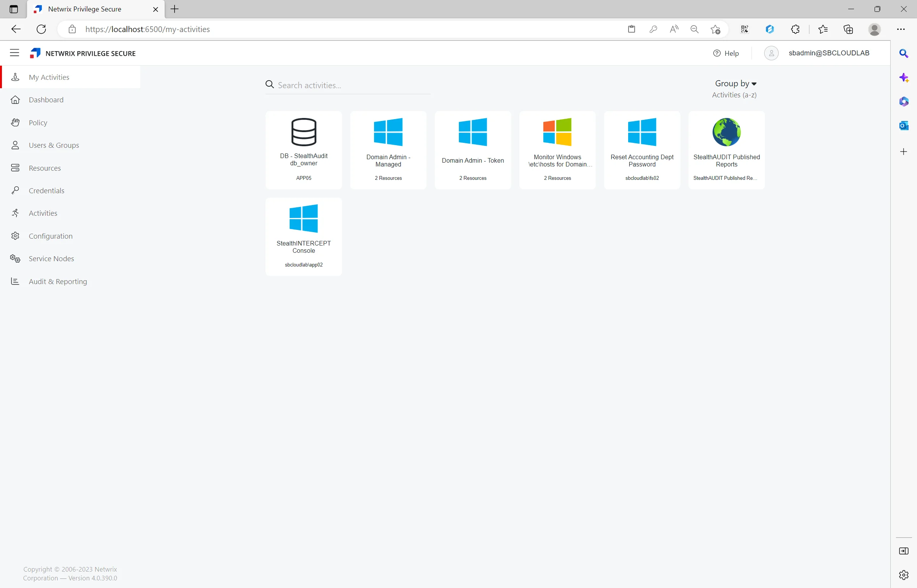Click the user avatar icon

pos(771,53)
